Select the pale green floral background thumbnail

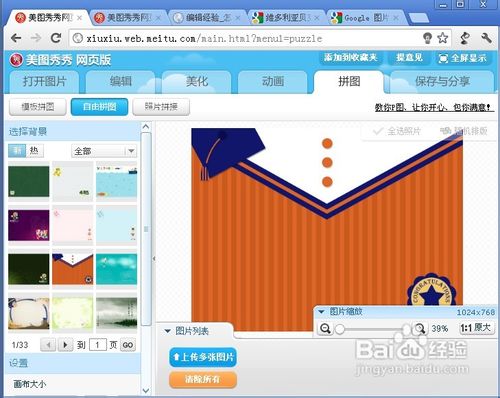73,313
